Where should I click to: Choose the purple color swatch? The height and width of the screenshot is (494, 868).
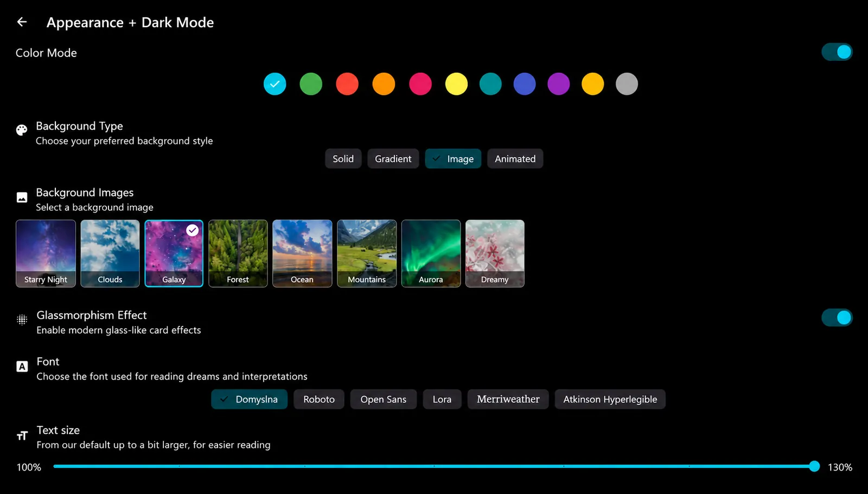coord(559,84)
